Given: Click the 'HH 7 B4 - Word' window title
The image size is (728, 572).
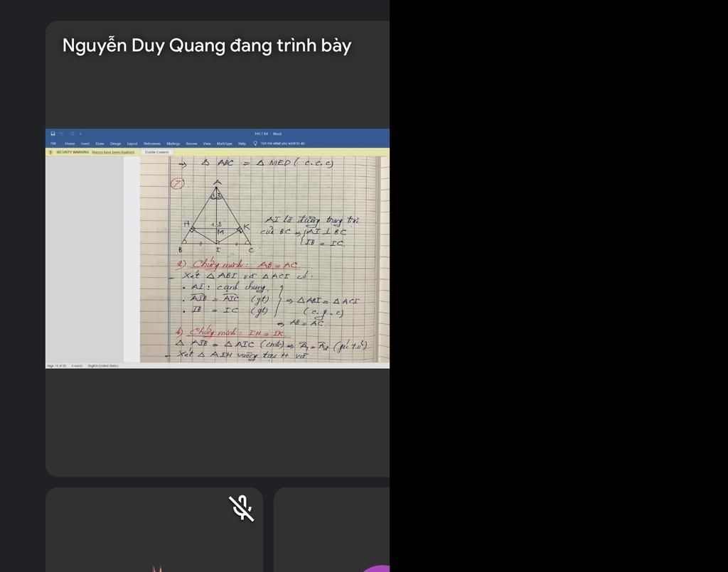Looking at the screenshot, I should 268,134.
